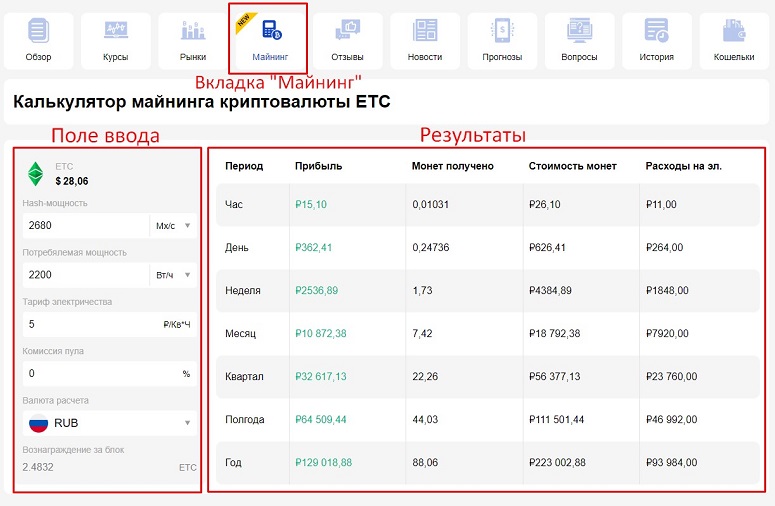Image resolution: width=775 pixels, height=506 pixels.
Task: Open the Вт/ч power unit dropdown
Action: 173,274
